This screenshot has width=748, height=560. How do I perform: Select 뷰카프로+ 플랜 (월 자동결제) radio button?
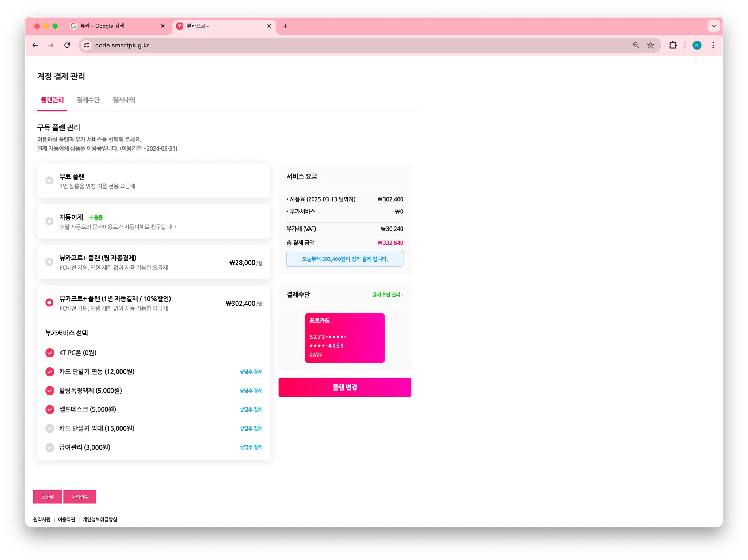(x=49, y=262)
